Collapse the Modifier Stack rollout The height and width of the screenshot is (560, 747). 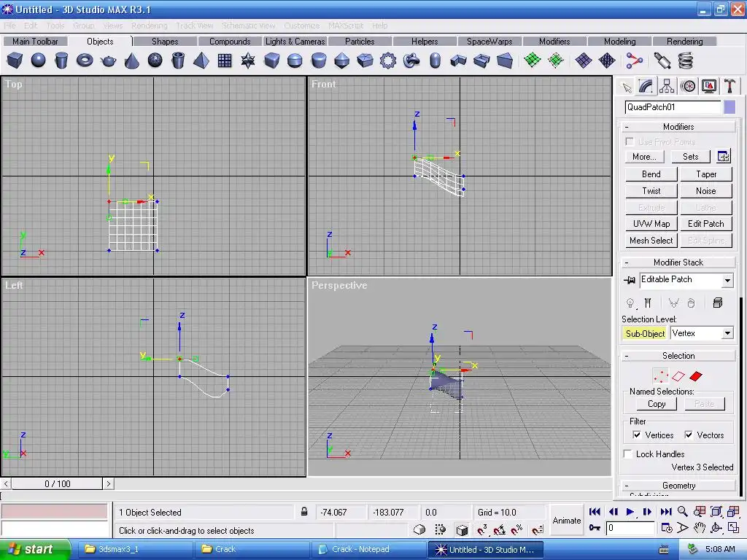[678, 262]
